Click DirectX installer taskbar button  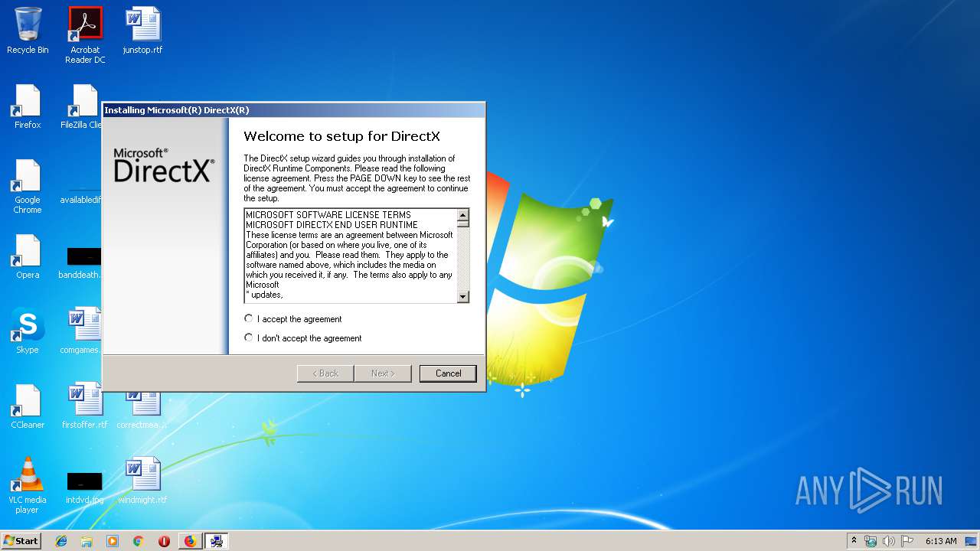click(x=217, y=541)
